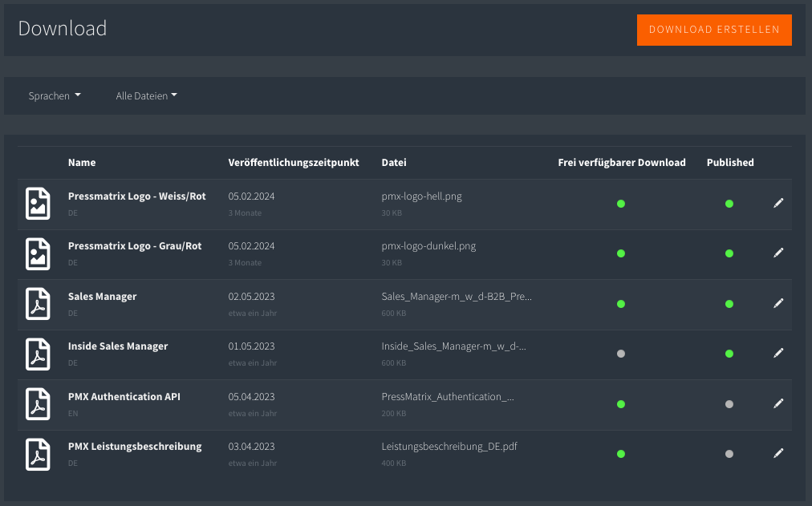Enable free download for Inside Sales Manager
This screenshot has width=812, height=506.
621,354
